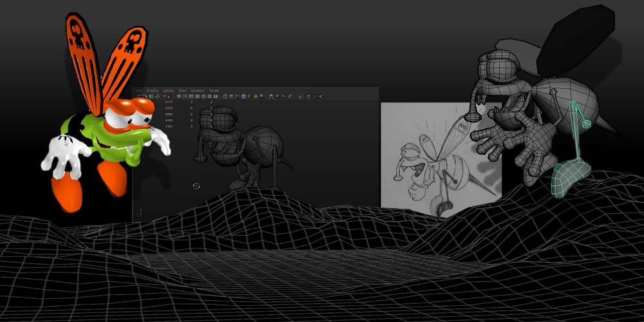Open the Shading dropdown menu
The height and width of the screenshot is (322, 644).
point(152,91)
